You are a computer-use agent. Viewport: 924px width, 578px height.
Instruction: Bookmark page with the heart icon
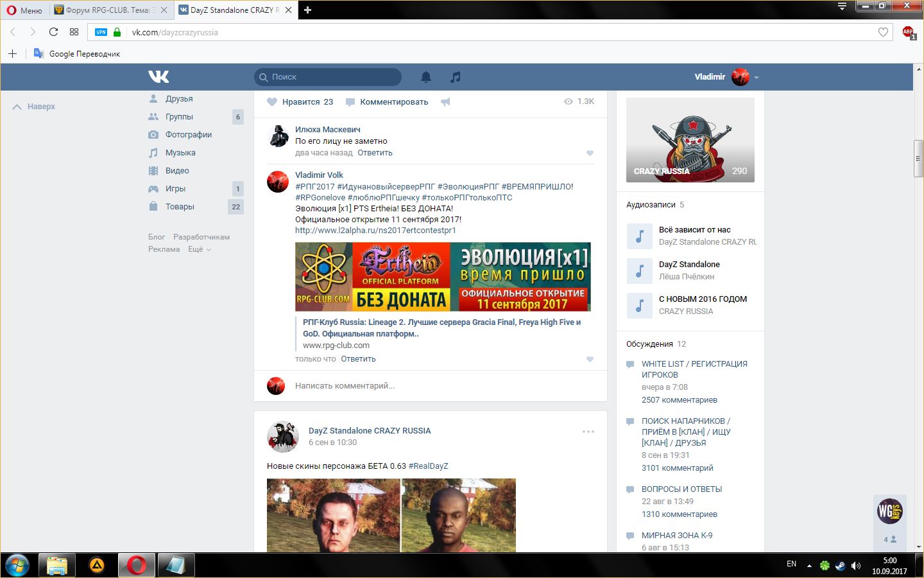884,32
